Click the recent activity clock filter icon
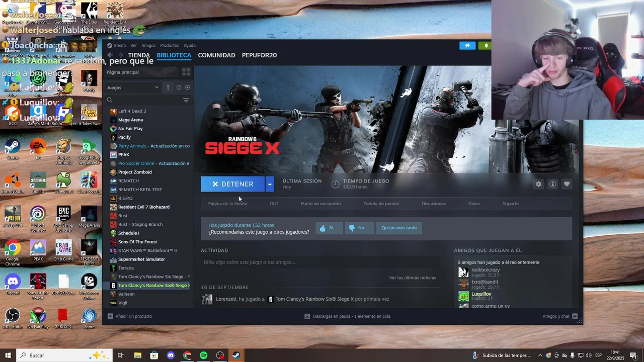 pyautogui.click(x=179, y=87)
